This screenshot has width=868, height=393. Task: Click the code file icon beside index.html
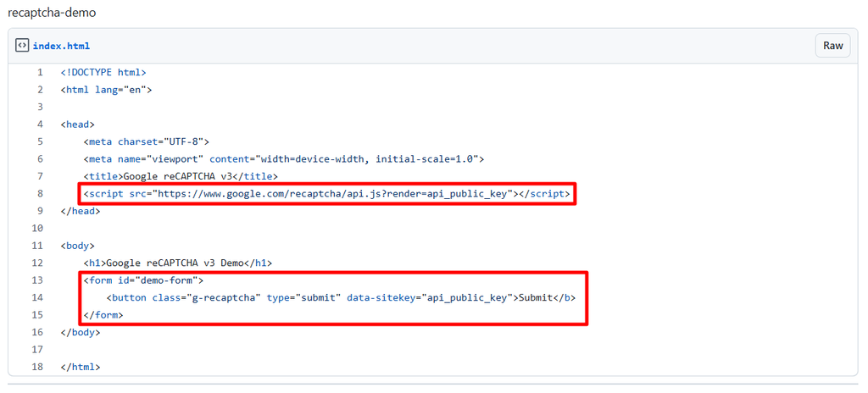point(22,46)
